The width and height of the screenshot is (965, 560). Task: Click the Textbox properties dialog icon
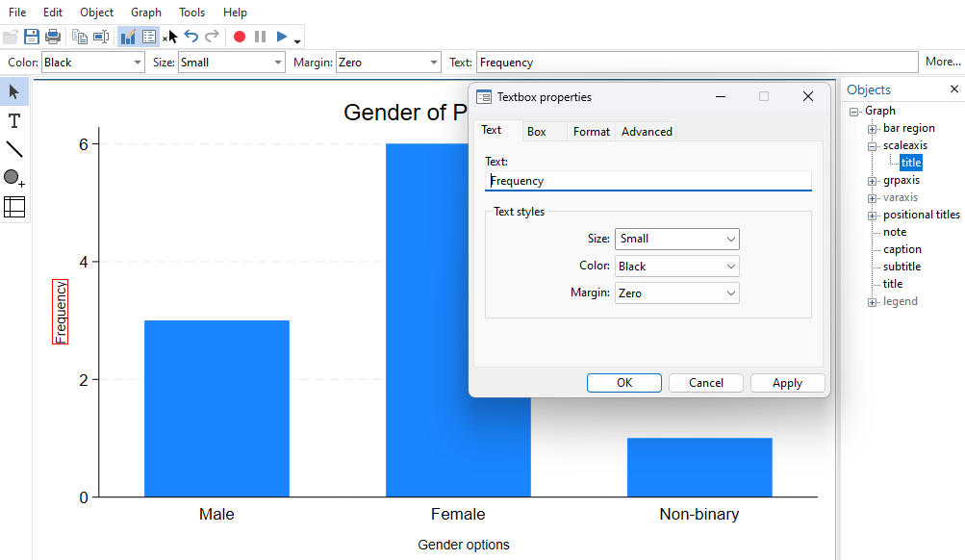tap(484, 97)
